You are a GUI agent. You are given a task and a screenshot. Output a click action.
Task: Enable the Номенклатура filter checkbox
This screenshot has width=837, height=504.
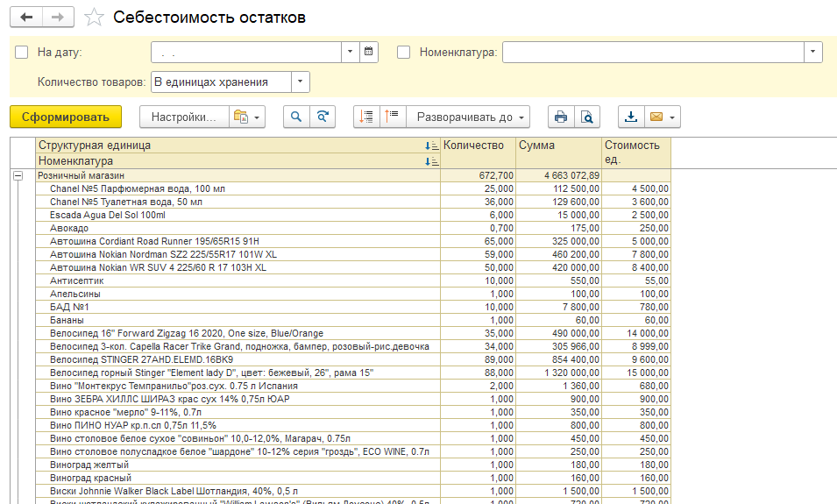click(x=403, y=53)
